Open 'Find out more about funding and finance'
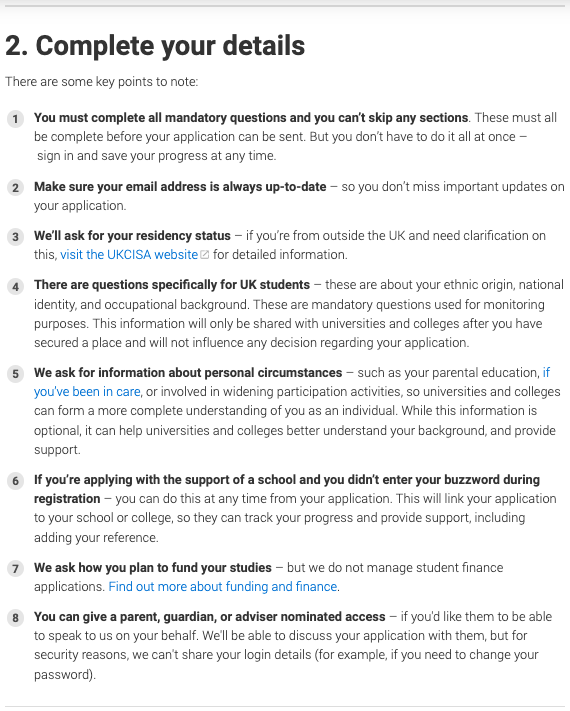This screenshot has width=570, height=711. 223,586
